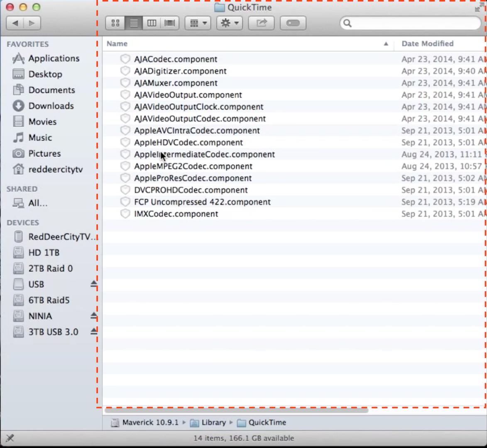Switch to list view
The image size is (487, 448).
coord(134,23)
